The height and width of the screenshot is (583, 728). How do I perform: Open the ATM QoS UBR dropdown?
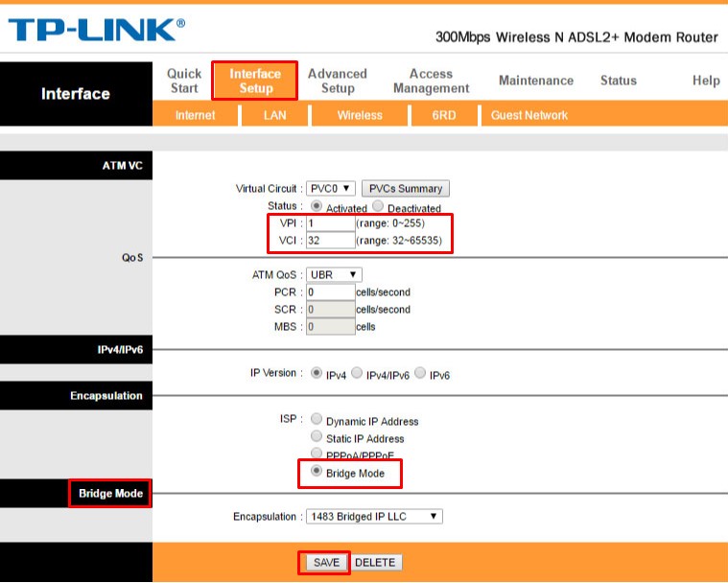[334, 275]
